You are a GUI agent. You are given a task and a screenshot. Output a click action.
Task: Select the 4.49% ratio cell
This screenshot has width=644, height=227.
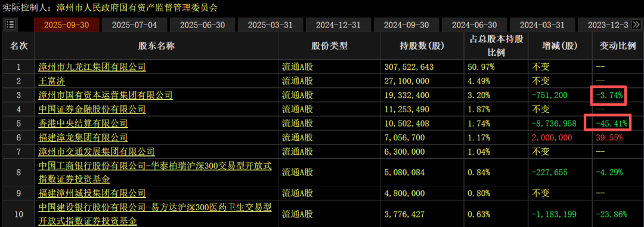click(478, 81)
